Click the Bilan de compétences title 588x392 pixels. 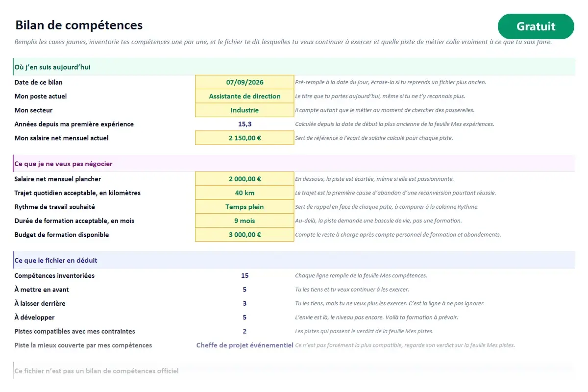pos(79,25)
